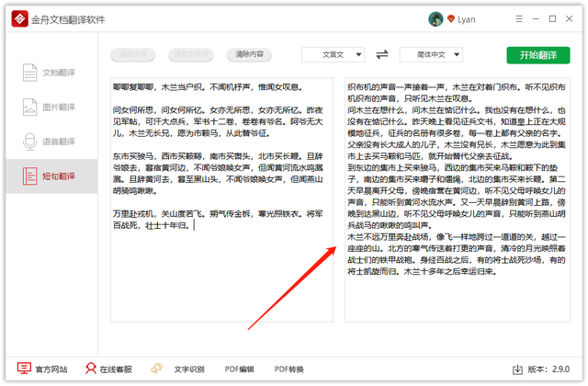
Task: Click inside the source text input box
Action: click(221, 199)
